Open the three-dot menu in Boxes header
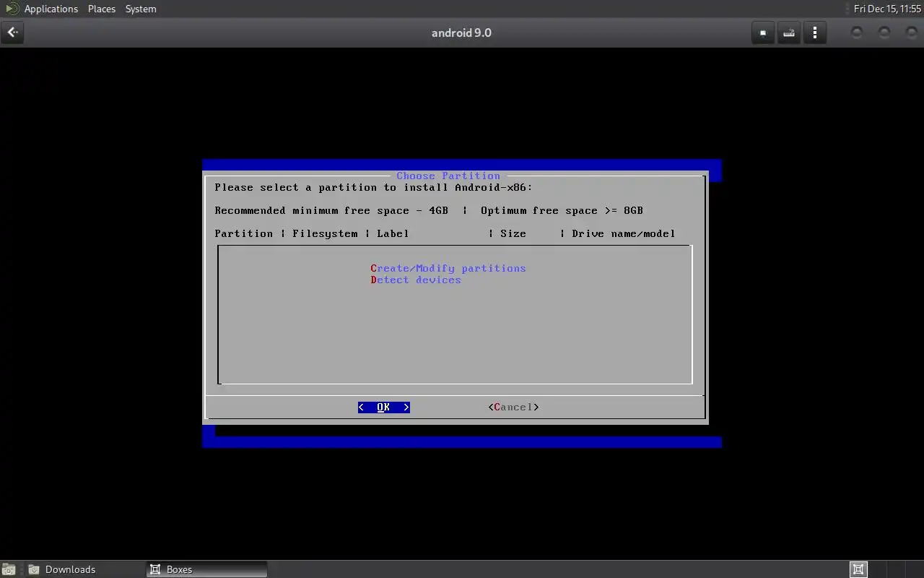The width and height of the screenshot is (924, 578). (x=815, y=33)
